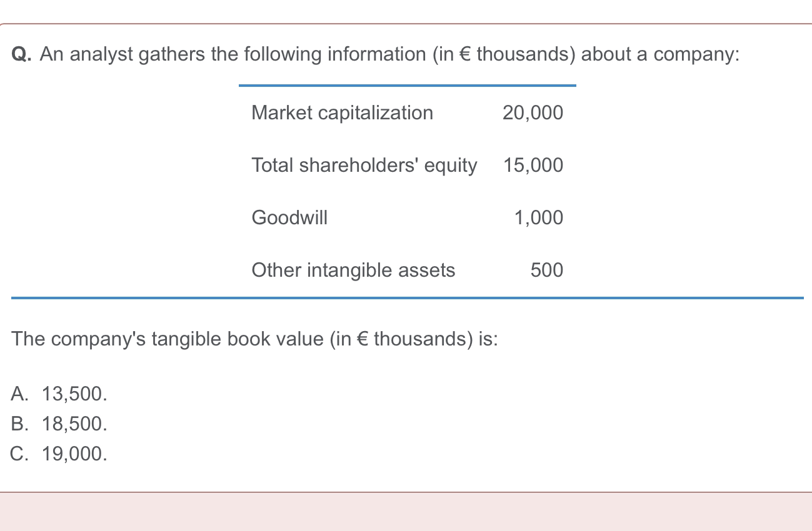Click the bold Q. question label

click(x=23, y=55)
